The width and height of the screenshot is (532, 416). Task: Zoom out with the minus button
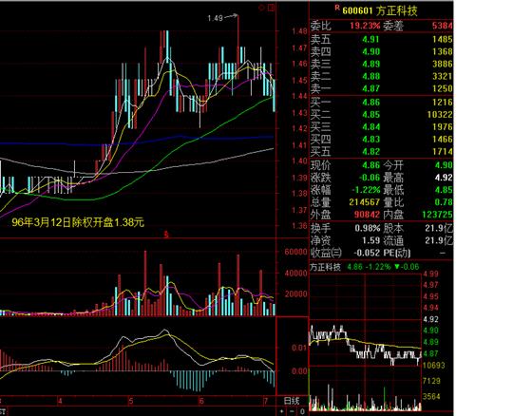[x=292, y=411]
